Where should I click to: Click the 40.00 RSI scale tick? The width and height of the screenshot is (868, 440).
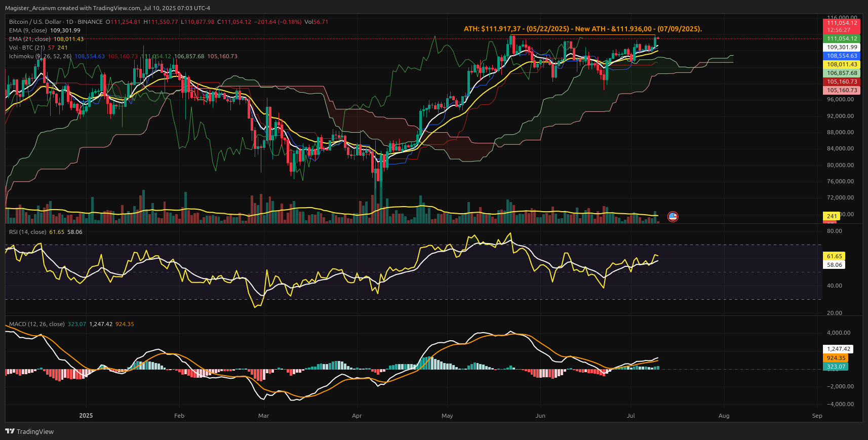[835, 286]
